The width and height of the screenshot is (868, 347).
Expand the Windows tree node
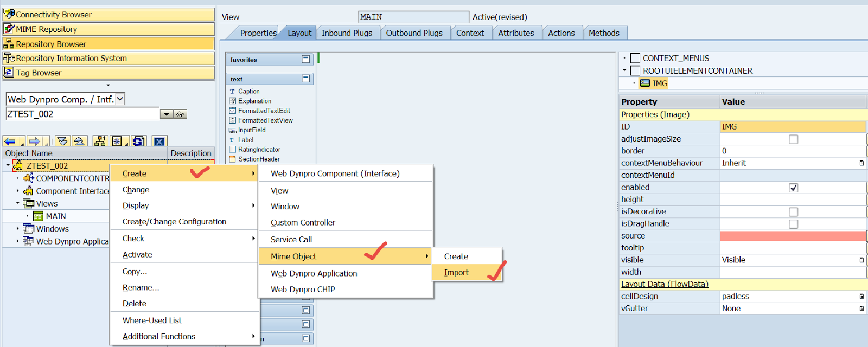17,229
